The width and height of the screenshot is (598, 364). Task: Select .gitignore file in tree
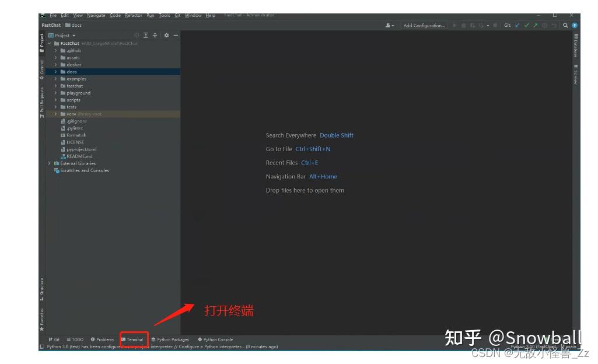74,121
